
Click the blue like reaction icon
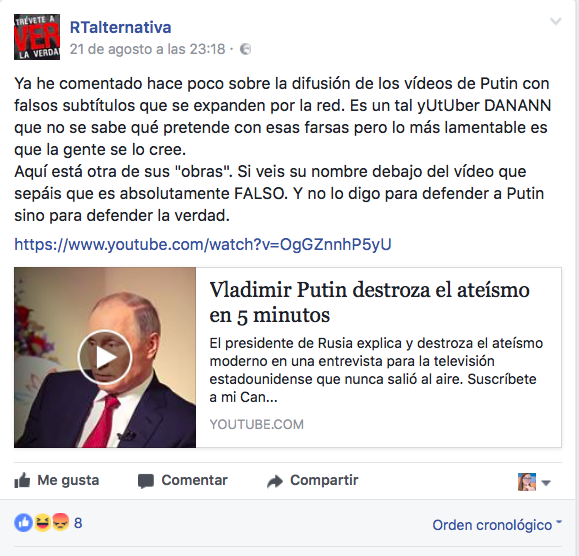pyautogui.click(x=23, y=523)
